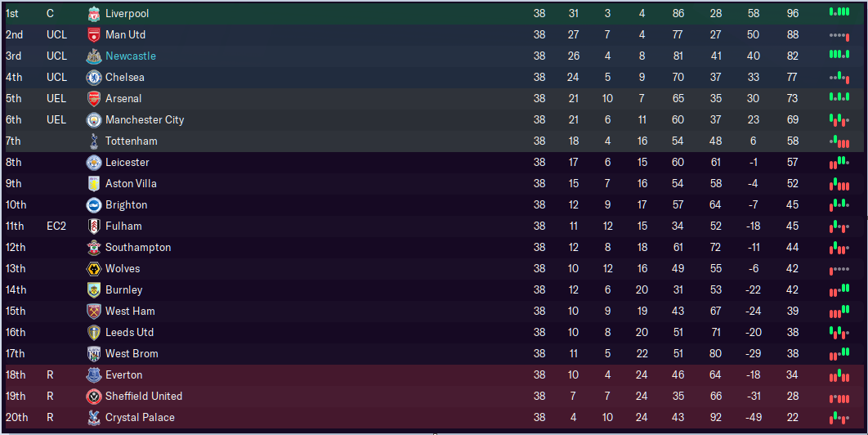Click the Leeds Utd team name
Image resolution: width=868 pixels, height=435 pixels.
[x=129, y=333]
